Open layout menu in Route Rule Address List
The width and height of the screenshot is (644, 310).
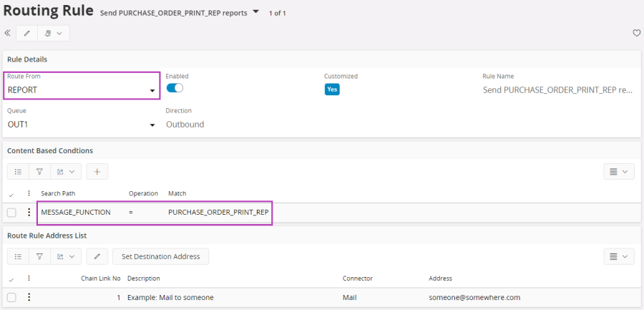point(618,256)
